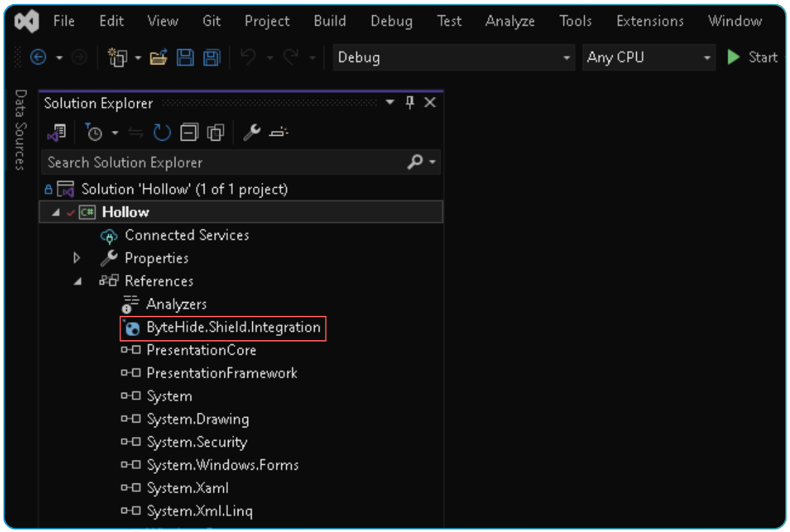Open Properties via the wrench icon

tap(252, 132)
